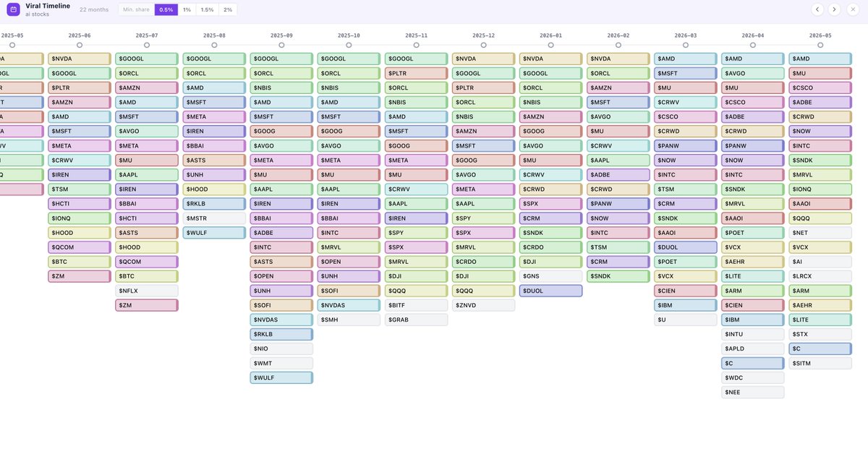Click $WULF chip in 2025-09 column
Viewport: 868px width, 457px height.
pyautogui.click(x=281, y=377)
